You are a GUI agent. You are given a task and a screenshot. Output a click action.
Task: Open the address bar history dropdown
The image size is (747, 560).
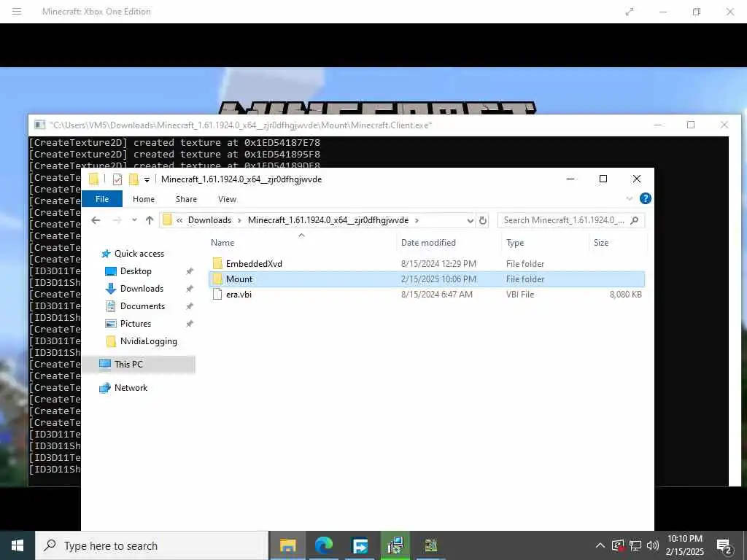(471, 220)
